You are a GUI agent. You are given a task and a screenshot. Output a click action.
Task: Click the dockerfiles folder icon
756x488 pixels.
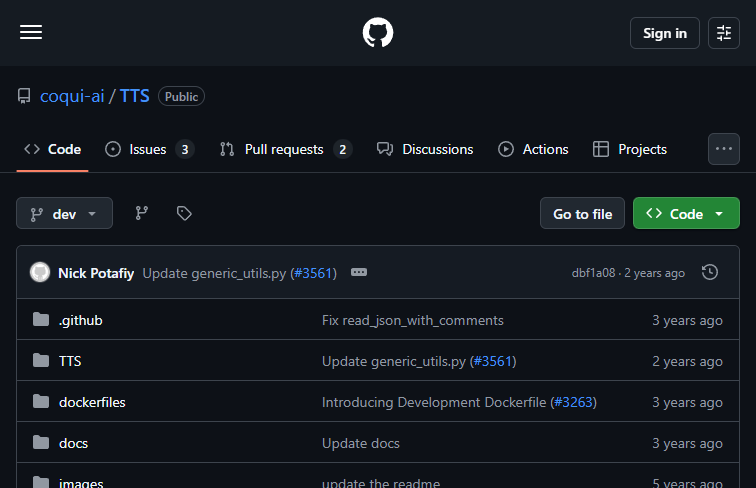[x=41, y=401]
